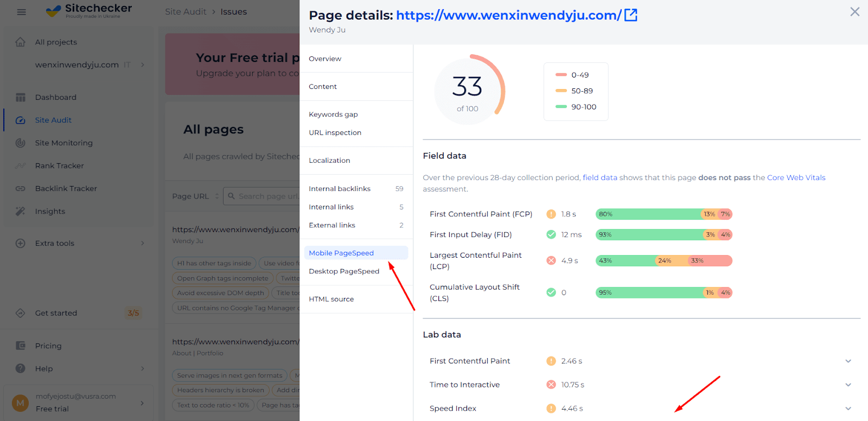
Task: Click the Get started icon
Action: [x=21, y=313]
